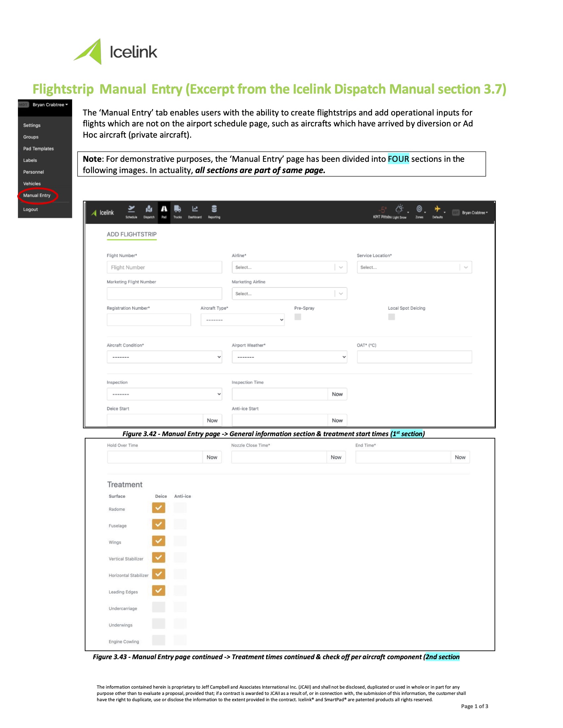Screen dimensions: 563x728
Task: Check Deice box for Undercarriage
Action: pyautogui.click(x=158, y=607)
